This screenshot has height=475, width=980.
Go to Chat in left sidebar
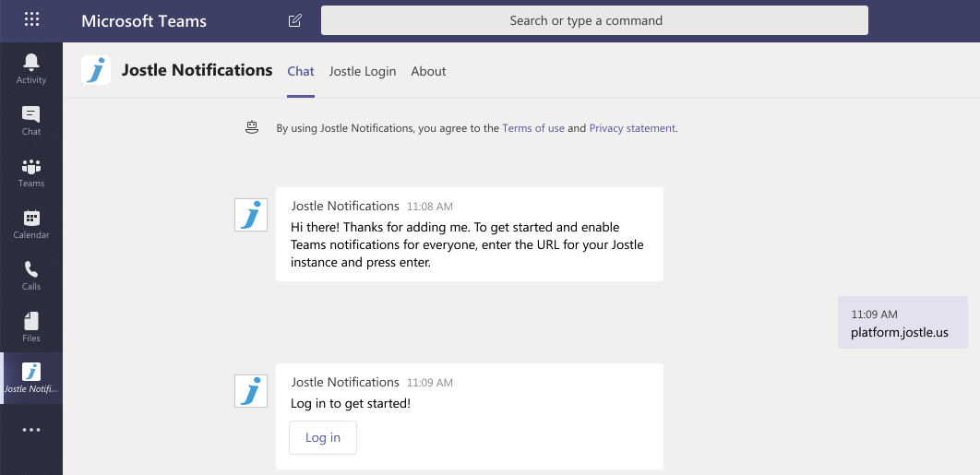pos(31,120)
